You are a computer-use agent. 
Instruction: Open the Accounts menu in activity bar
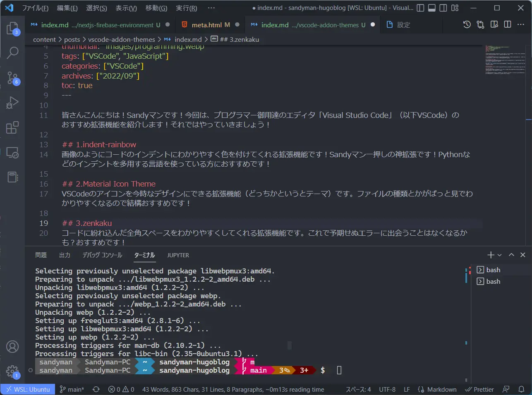point(12,347)
